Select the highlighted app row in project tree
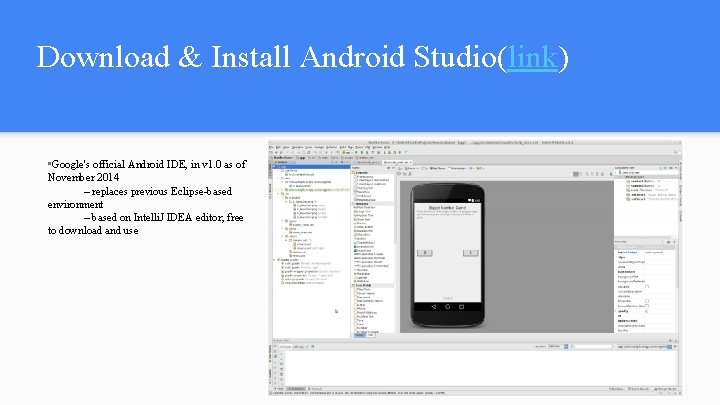Viewport: 720px width, 405px height. click(x=311, y=167)
